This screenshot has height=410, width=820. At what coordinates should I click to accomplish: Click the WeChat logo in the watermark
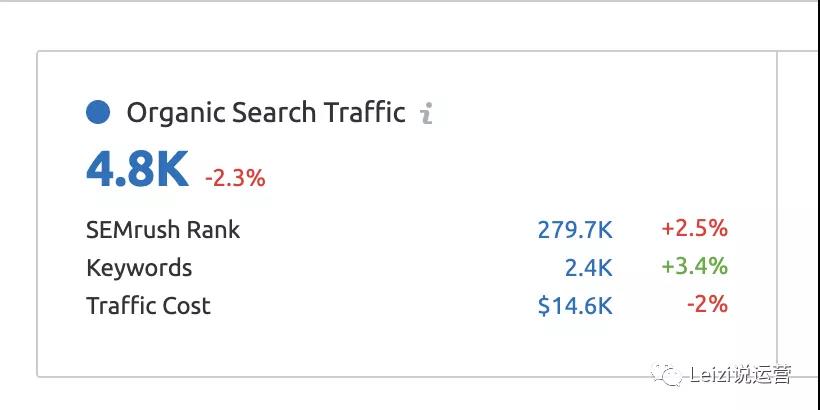pos(666,374)
